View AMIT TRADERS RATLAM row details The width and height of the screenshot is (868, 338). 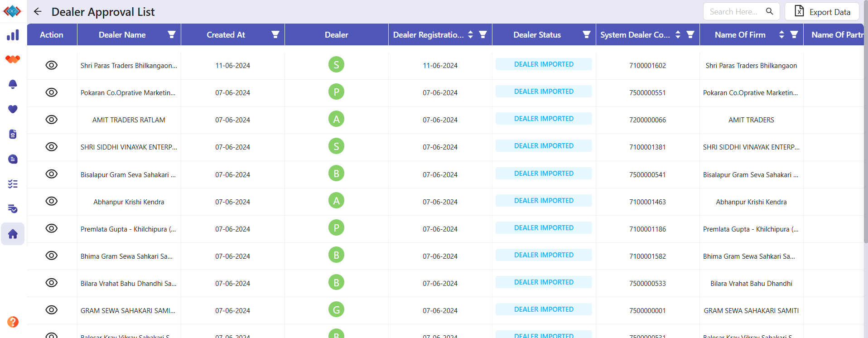(52, 120)
